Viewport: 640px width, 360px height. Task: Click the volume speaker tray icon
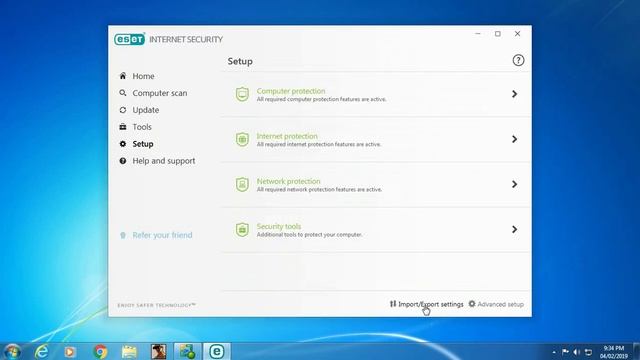[x=576, y=352]
